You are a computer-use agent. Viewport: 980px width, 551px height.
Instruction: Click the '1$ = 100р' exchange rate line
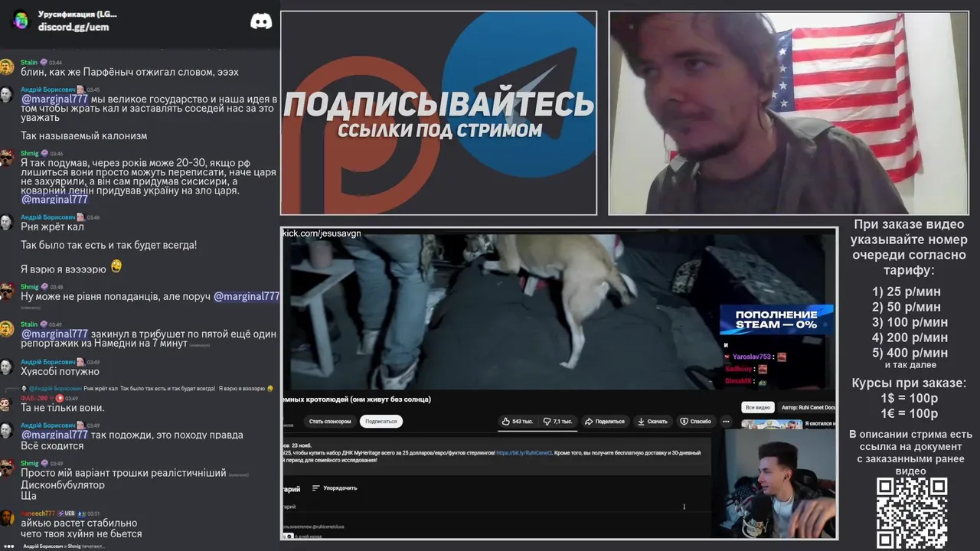coord(910,399)
